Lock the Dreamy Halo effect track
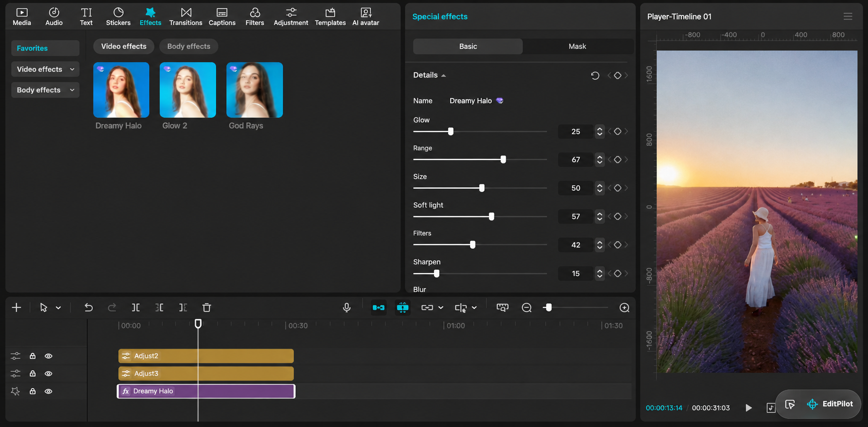The height and width of the screenshot is (427, 868). click(x=33, y=391)
